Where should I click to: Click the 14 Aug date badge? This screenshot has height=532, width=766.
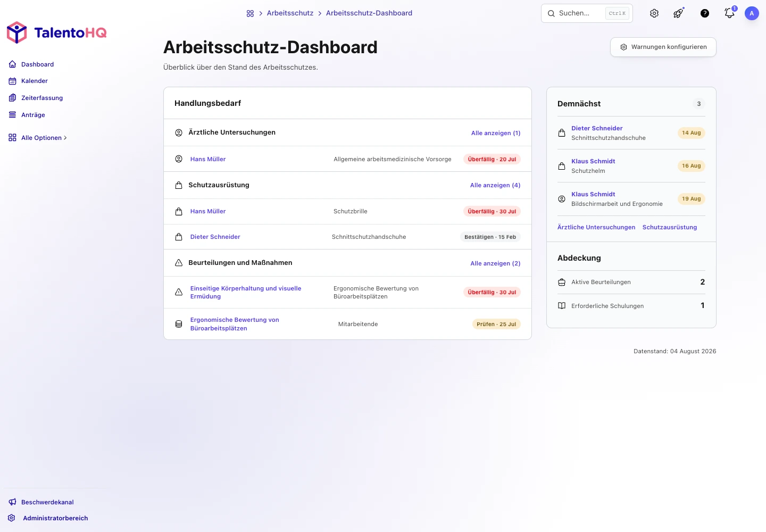[x=692, y=133]
